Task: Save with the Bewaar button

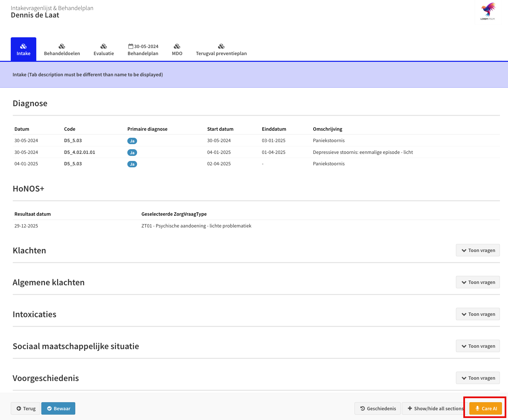Action: pos(58,409)
